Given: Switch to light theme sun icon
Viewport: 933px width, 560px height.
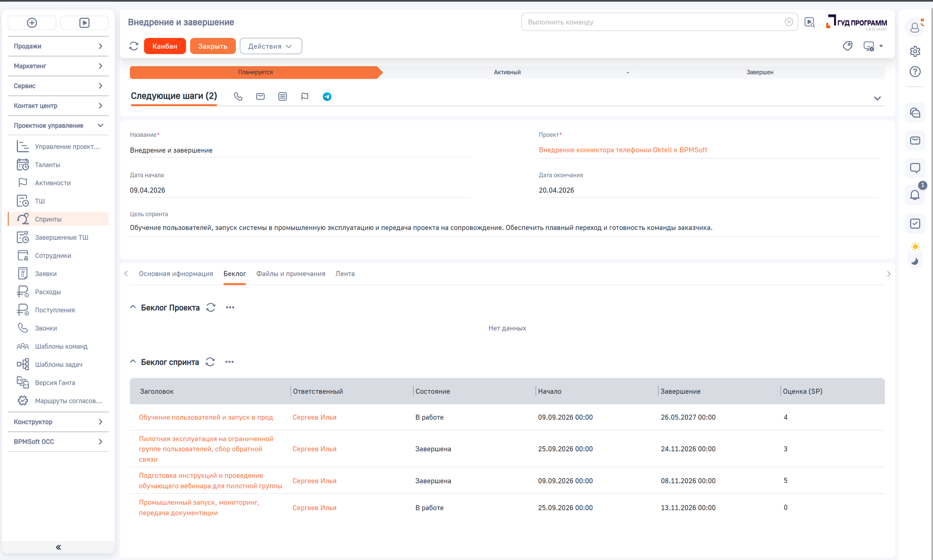Looking at the screenshot, I should click(915, 247).
